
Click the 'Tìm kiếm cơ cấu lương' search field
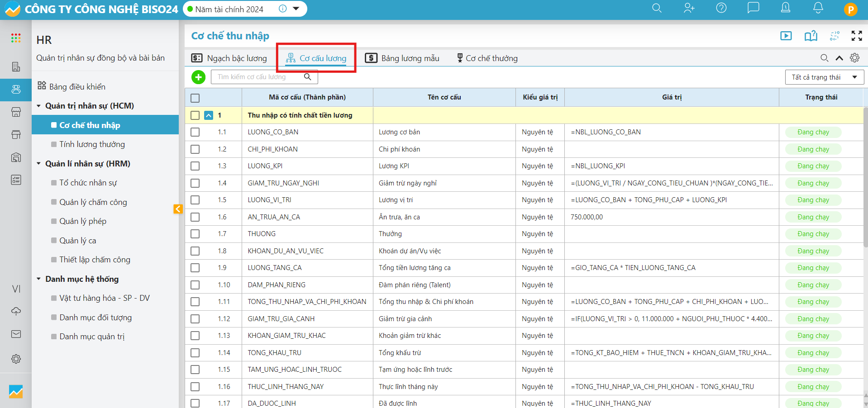coord(258,77)
